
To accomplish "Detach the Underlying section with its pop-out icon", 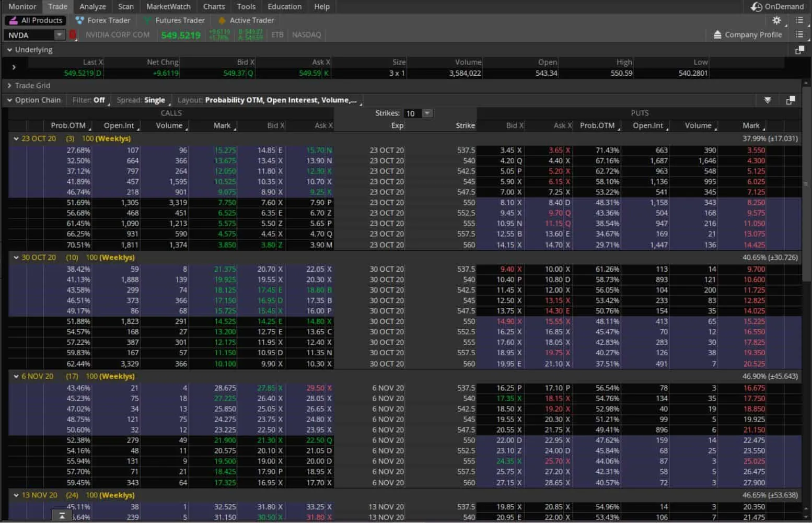I will pos(799,50).
